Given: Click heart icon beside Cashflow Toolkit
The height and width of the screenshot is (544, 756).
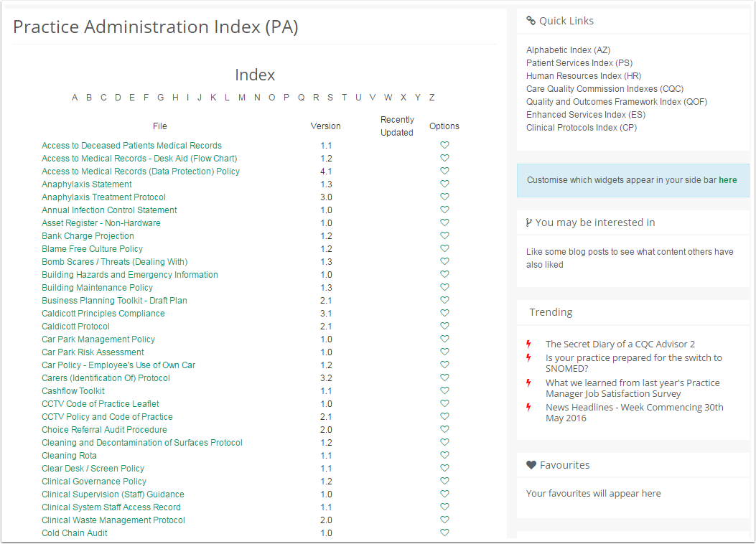Looking at the screenshot, I should click(444, 391).
